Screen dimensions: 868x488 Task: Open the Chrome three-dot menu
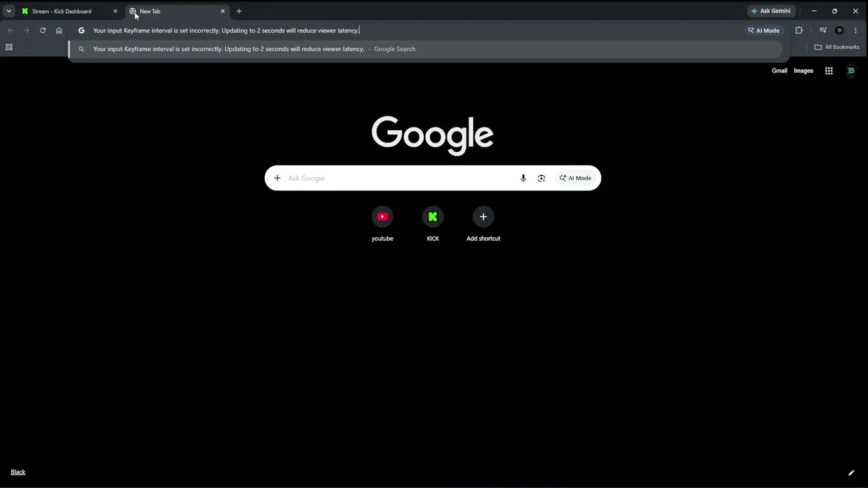856,30
